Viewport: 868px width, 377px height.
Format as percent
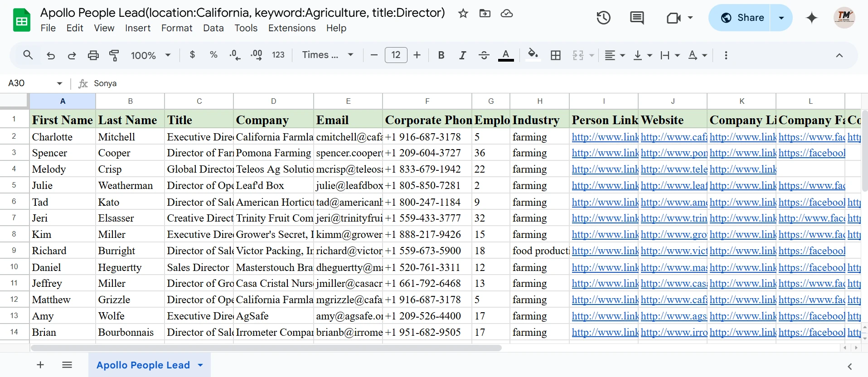point(213,55)
